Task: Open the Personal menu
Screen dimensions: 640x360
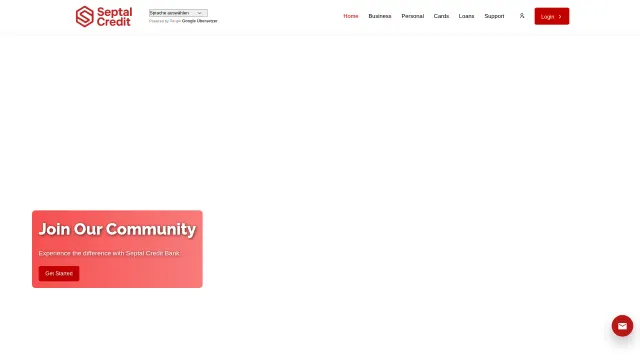Action: point(413,16)
